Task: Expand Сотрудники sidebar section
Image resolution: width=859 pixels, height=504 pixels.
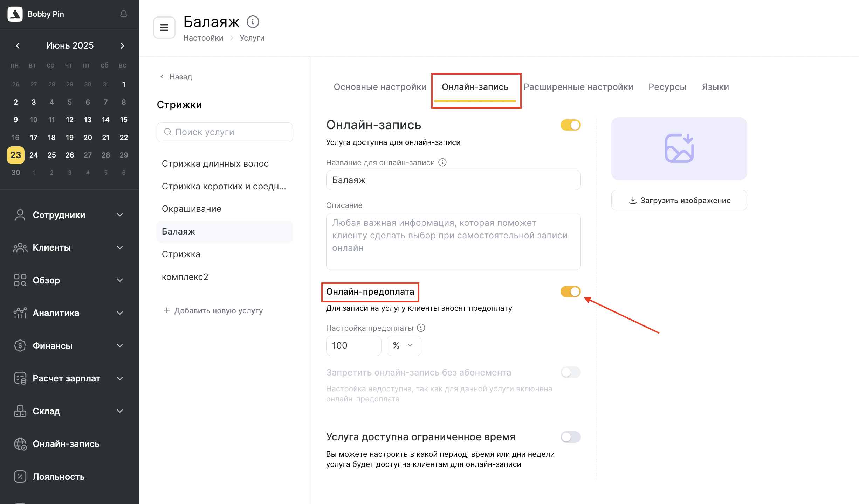Action: click(69, 215)
